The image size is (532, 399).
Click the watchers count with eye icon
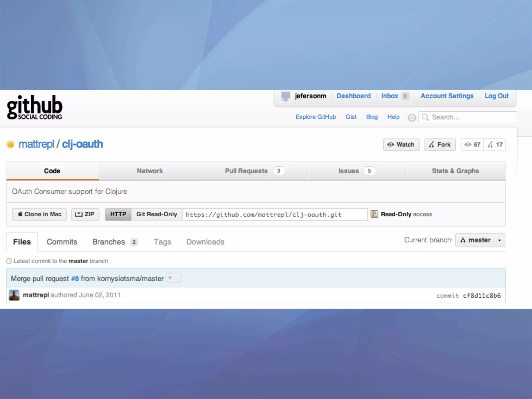[472, 145]
